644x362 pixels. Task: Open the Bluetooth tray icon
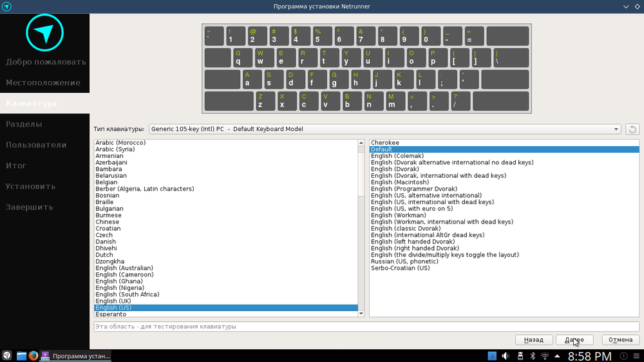[533, 356]
